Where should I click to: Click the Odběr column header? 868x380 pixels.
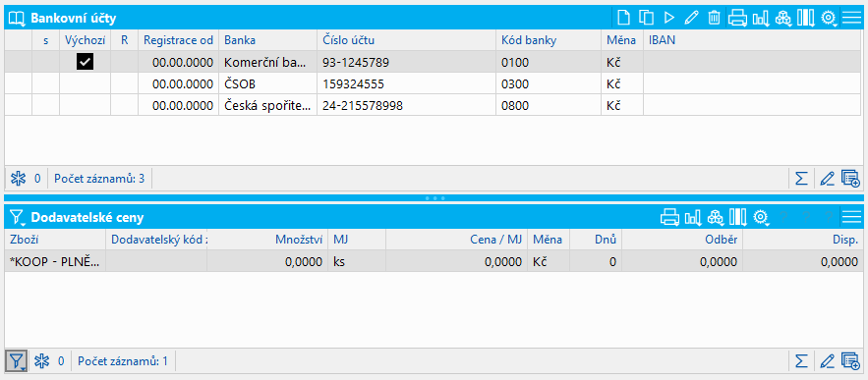point(682,240)
